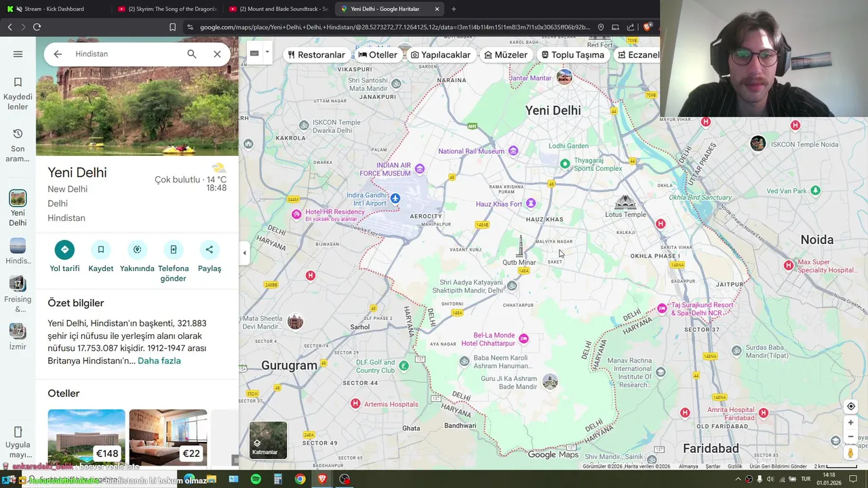Select the Indira Gandhi Int'l Airport marker
868x488 pixels.
(x=395, y=199)
